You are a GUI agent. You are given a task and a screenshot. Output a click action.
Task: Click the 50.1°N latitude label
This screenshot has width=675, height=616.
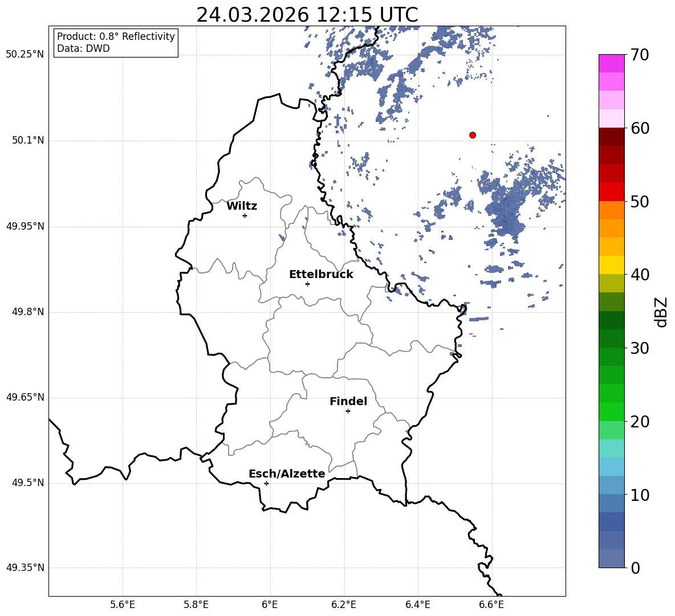[x=28, y=140]
